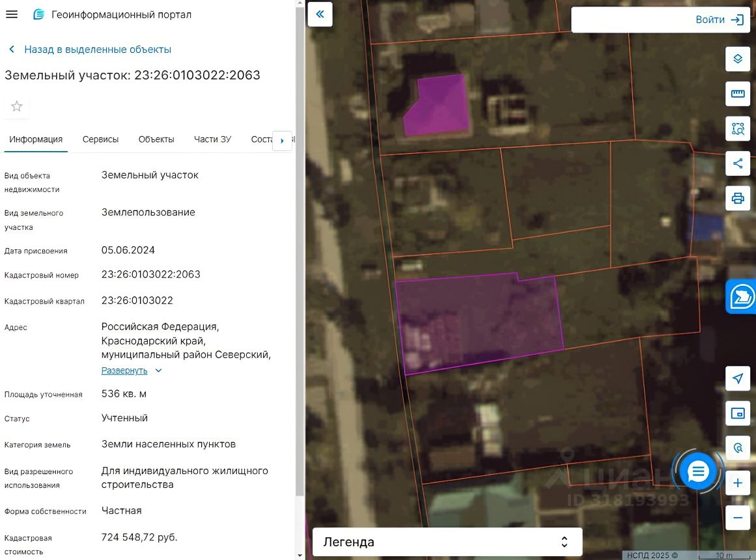Click the Геоинформационный портал logo
This screenshot has width=756, height=560.
38,14
